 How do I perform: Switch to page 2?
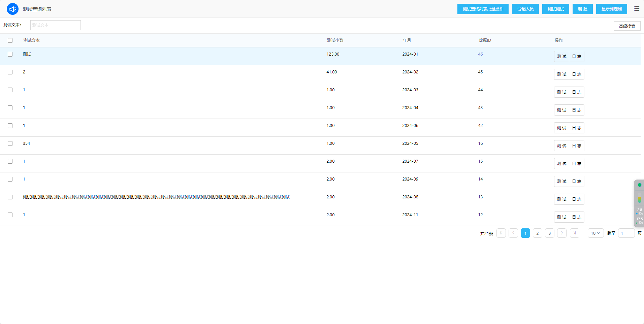(x=537, y=233)
